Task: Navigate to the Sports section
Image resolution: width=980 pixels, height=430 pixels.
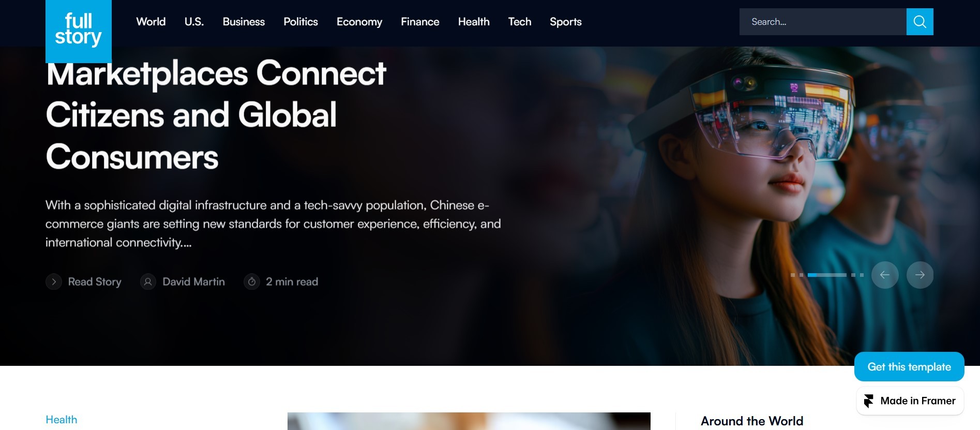Action: point(566,22)
